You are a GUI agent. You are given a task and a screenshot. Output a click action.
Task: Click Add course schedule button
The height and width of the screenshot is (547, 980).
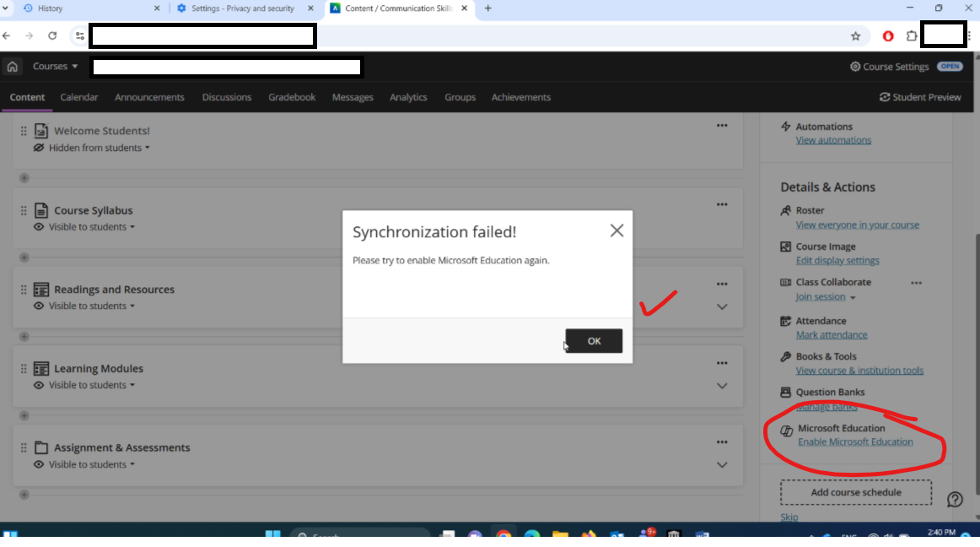(856, 492)
